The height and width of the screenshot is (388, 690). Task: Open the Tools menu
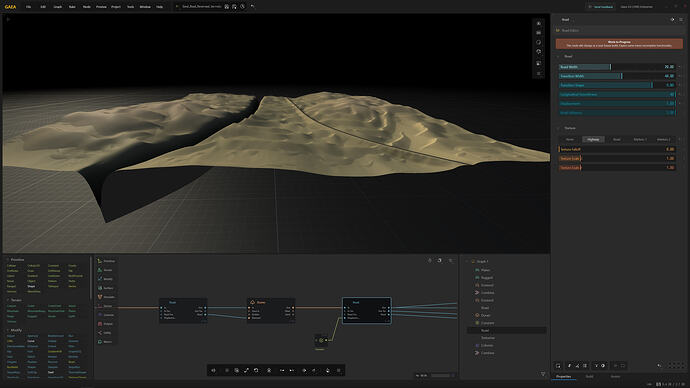[x=130, y=7]
